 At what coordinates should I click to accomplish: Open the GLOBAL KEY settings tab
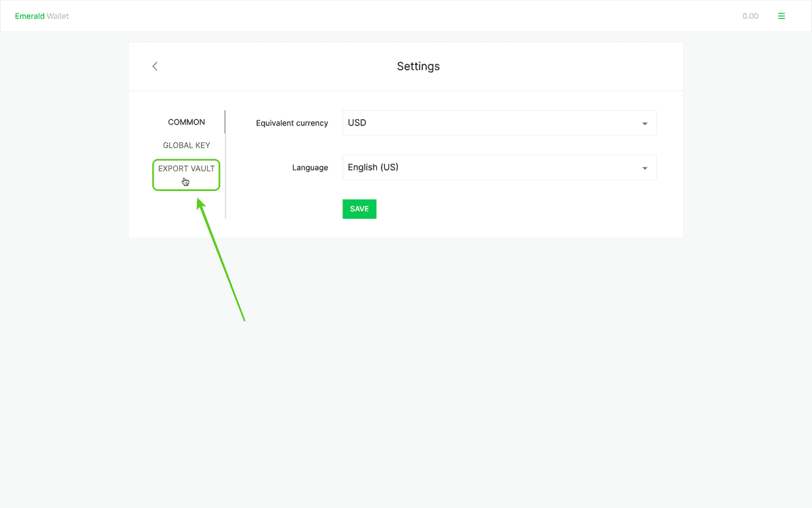coord(186,146)
